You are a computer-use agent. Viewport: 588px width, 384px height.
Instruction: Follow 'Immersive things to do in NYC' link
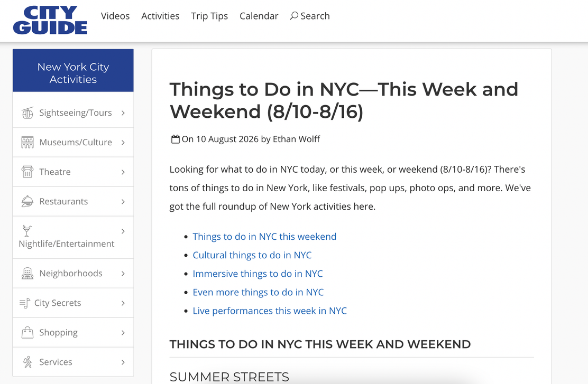(258, 274)
